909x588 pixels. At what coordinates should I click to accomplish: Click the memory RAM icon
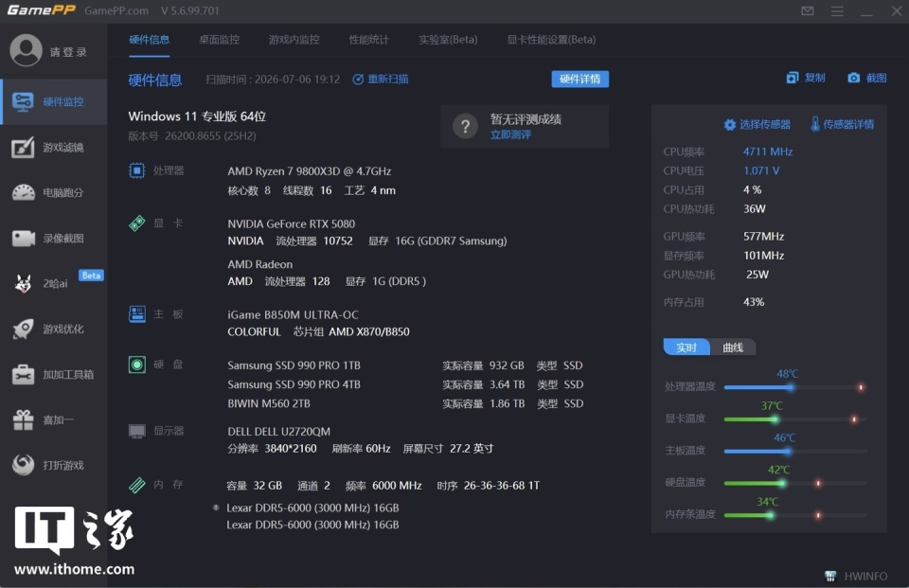[136, 485]
